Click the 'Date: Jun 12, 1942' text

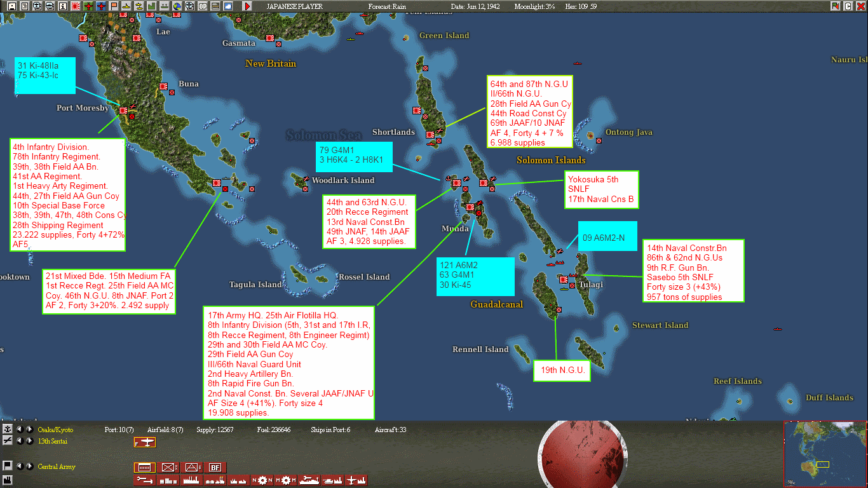tap(475, 6)
